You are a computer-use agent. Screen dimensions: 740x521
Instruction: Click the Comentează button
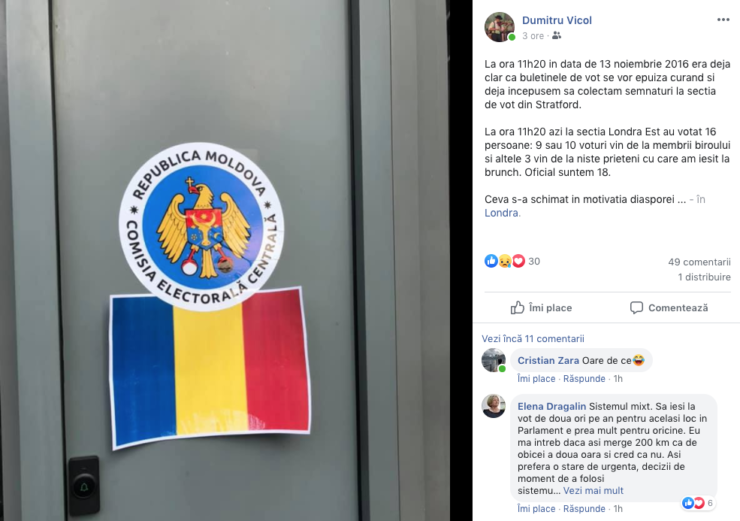coord(669,308)
